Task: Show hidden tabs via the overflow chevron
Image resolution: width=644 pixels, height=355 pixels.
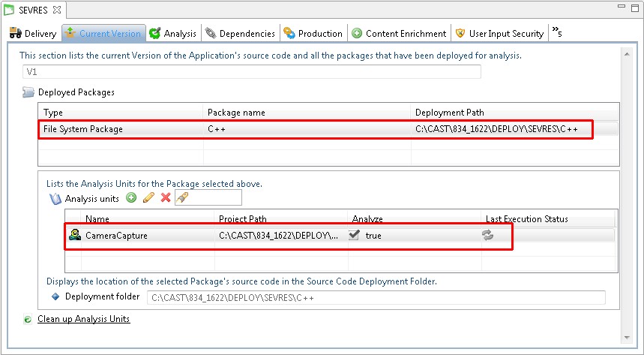Action: (556, 32)
